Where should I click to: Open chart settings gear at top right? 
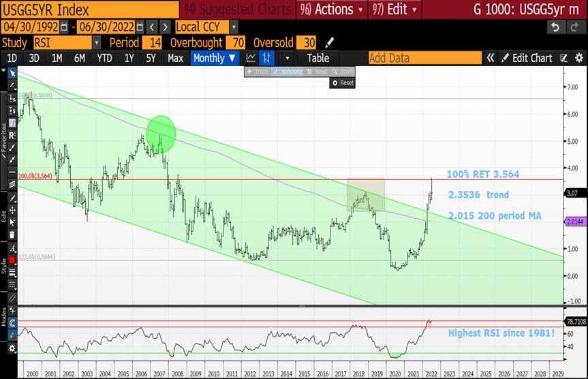579,58
